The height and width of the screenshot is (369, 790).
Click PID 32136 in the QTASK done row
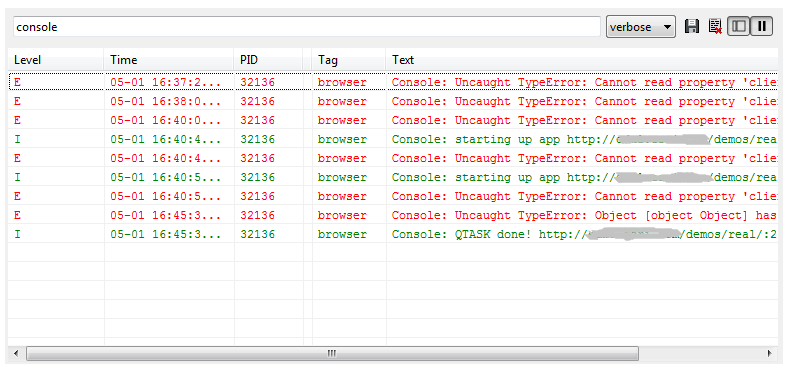[x=257, y=234]
